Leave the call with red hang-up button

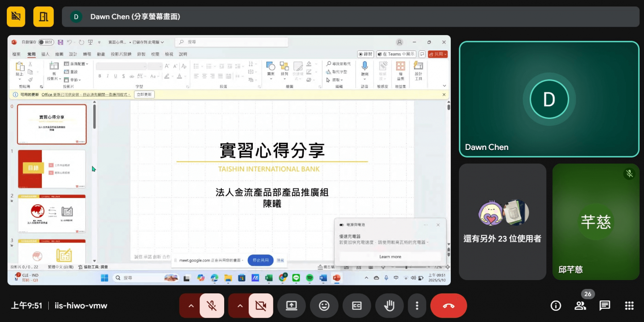[449, 306]
